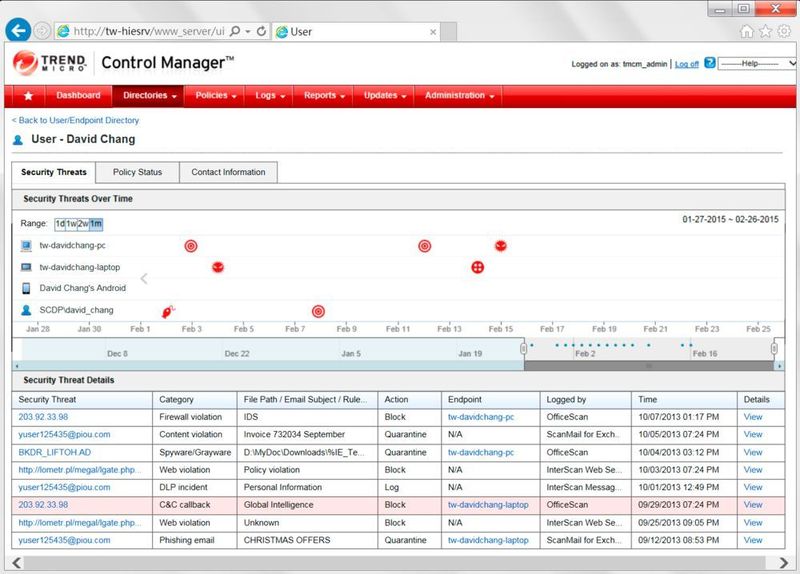Switch to the Contact Information tab

pos(228,172)
